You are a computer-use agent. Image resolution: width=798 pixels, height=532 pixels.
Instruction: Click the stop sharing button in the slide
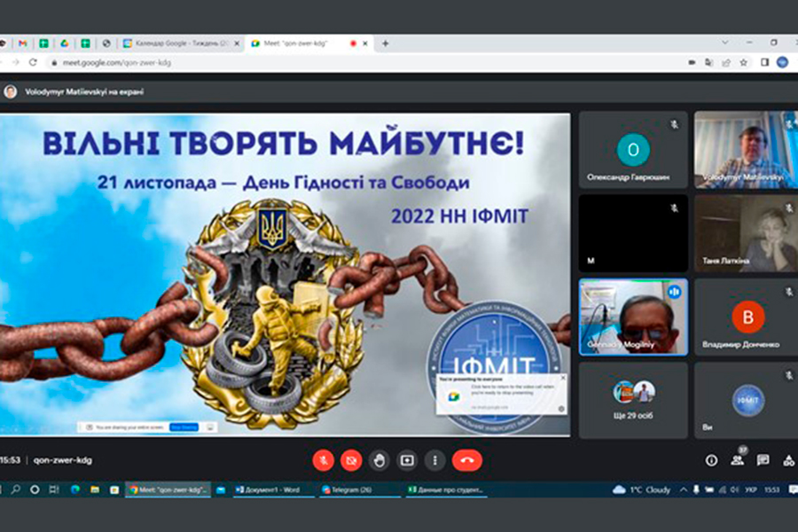coord(184,427)
